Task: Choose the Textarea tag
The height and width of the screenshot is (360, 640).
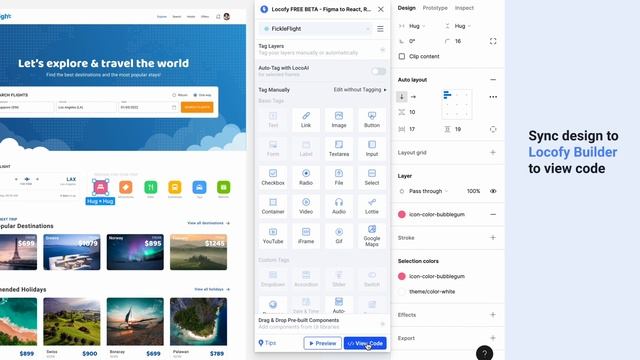Action: [x=339, y=149]
